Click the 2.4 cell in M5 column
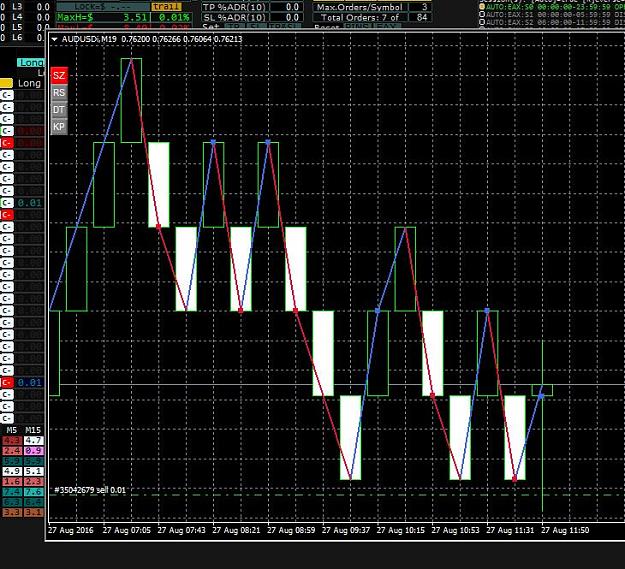This screenshot has height=569, width=625. tap(12, 451)
